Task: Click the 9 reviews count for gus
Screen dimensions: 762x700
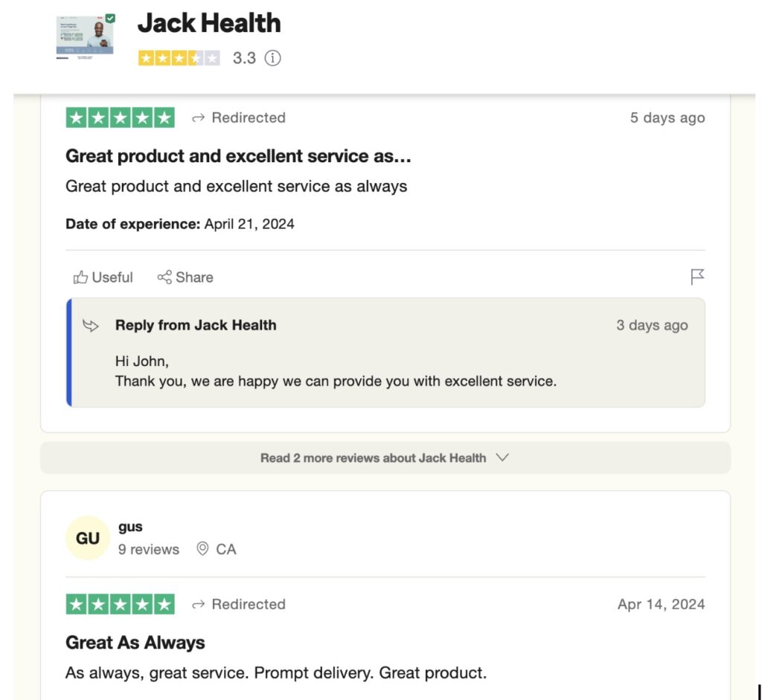Action: [149, 550]
